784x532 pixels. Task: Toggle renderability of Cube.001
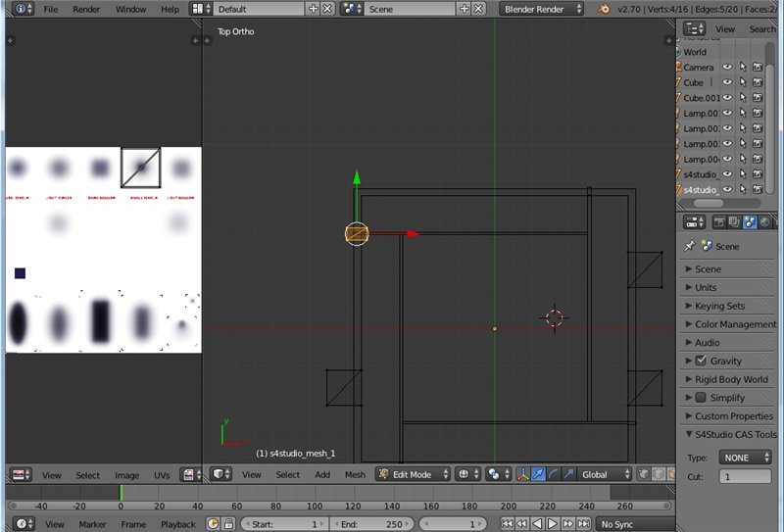coord(758,98)
